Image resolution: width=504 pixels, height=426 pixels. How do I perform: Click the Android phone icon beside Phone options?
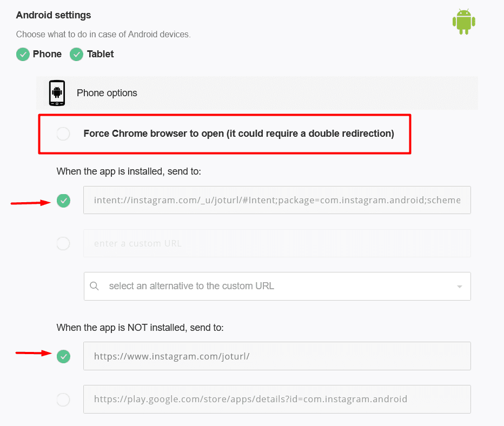click(x=57, y=93)
